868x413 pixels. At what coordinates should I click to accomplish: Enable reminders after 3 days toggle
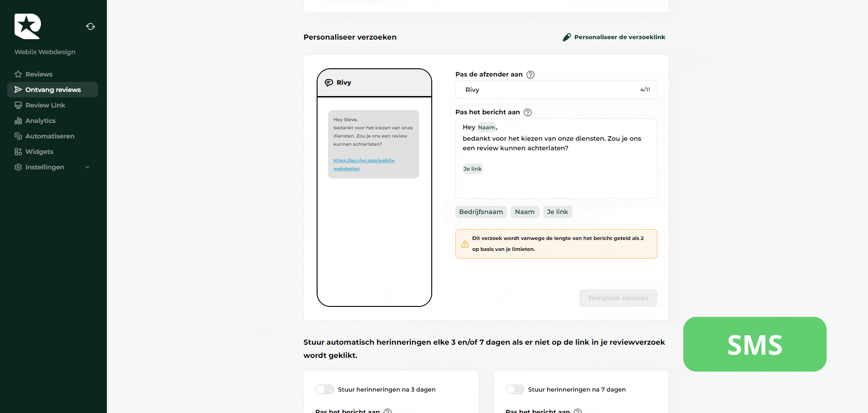[325, 389]
